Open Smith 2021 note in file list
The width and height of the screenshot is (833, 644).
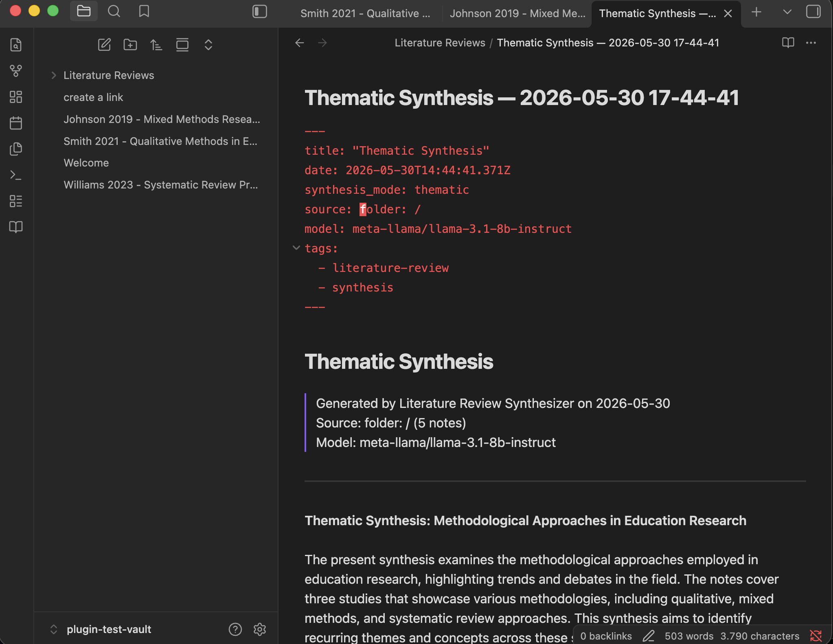(x=160, y=141)
